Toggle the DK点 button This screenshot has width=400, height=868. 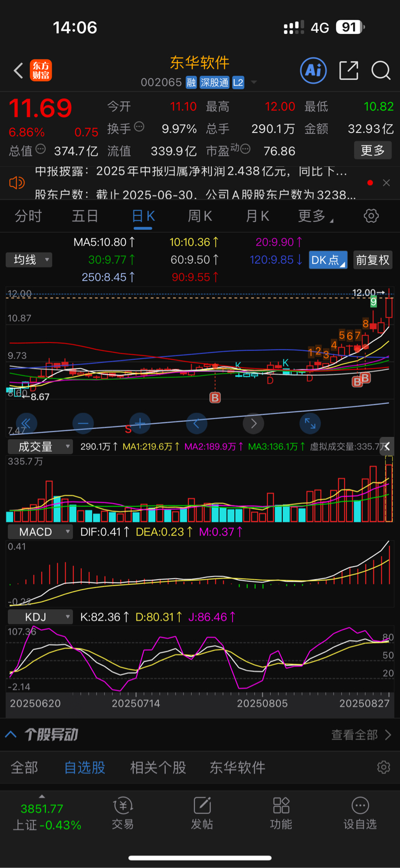(328, 260)
